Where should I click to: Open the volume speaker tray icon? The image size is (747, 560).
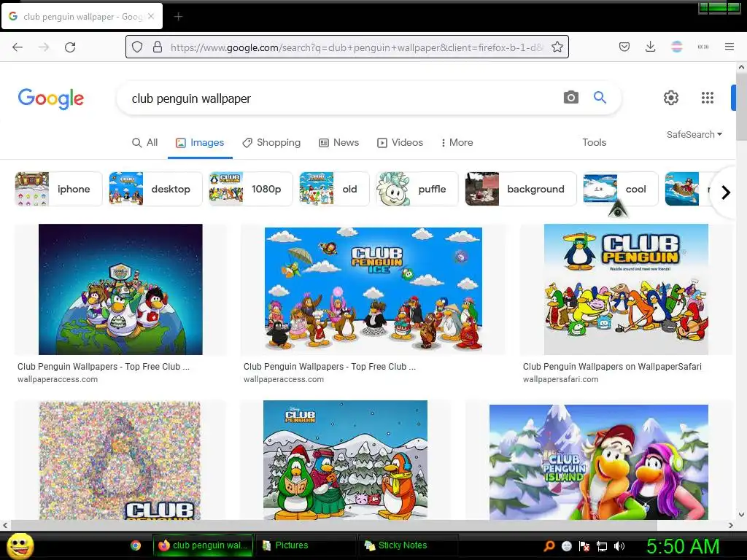coord(619,546)
